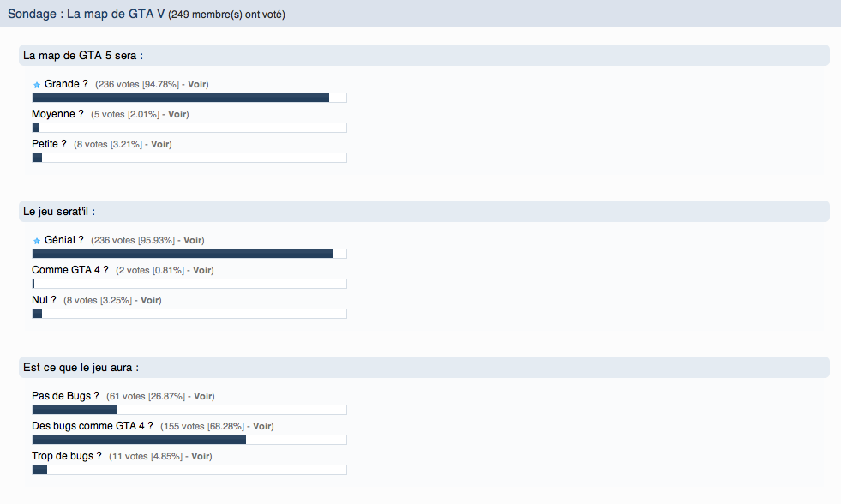Click the Moyenne option label

(57, 114)
